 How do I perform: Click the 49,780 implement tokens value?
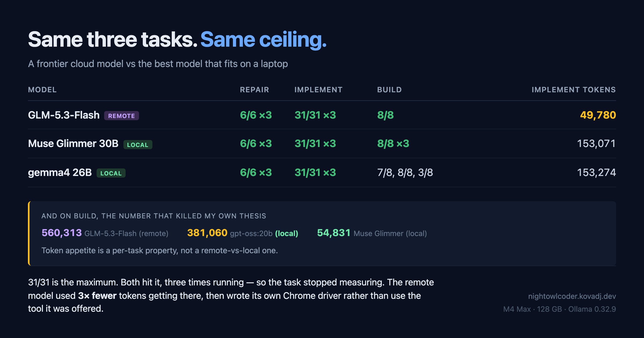click(598, 115)
